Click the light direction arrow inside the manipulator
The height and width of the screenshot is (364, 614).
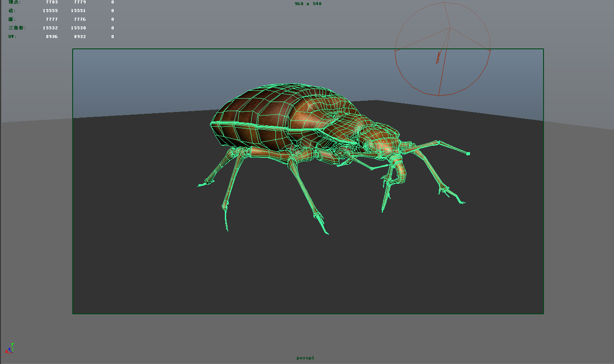pyautogui.click(x=438, y=57)
